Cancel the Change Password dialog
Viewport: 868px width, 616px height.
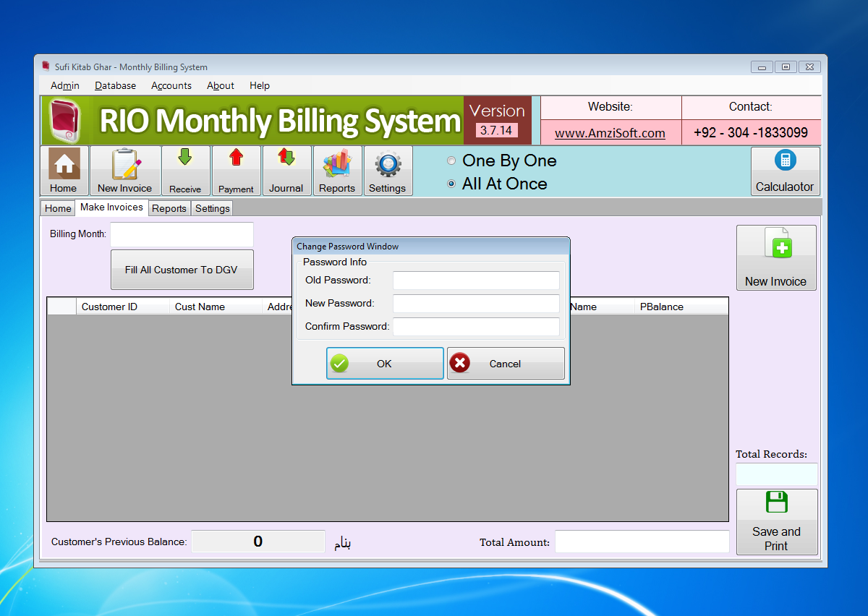(x=505, y=363)
